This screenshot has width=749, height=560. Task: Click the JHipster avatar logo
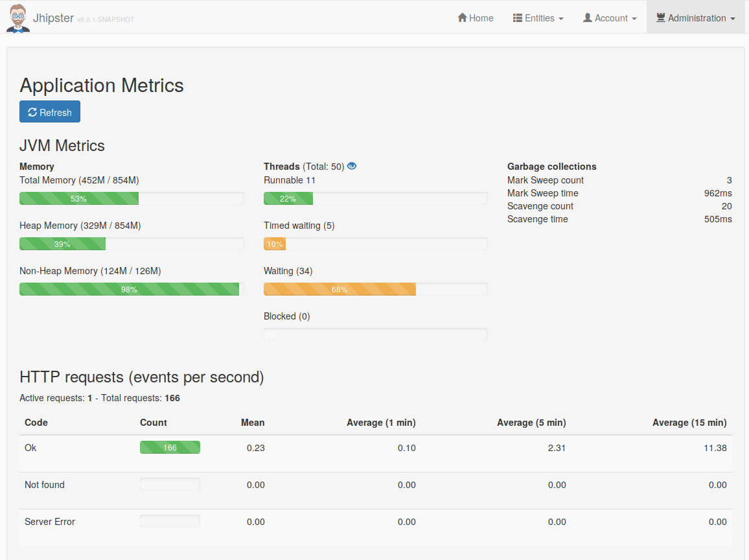pyautogui.click(x=17, y=17)
